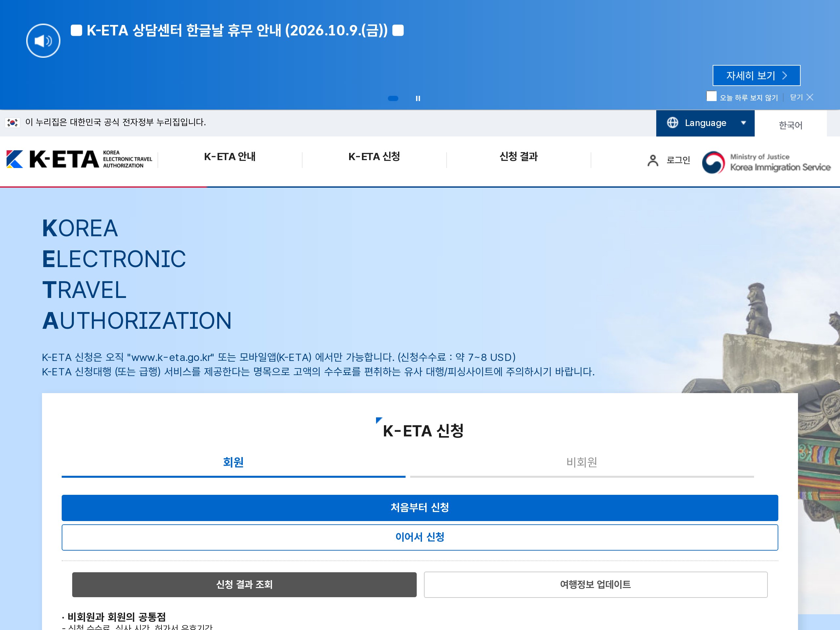Close the banner with 닫기 X
Viewport: 840px width, 630px height.
(x=802, y=97)
